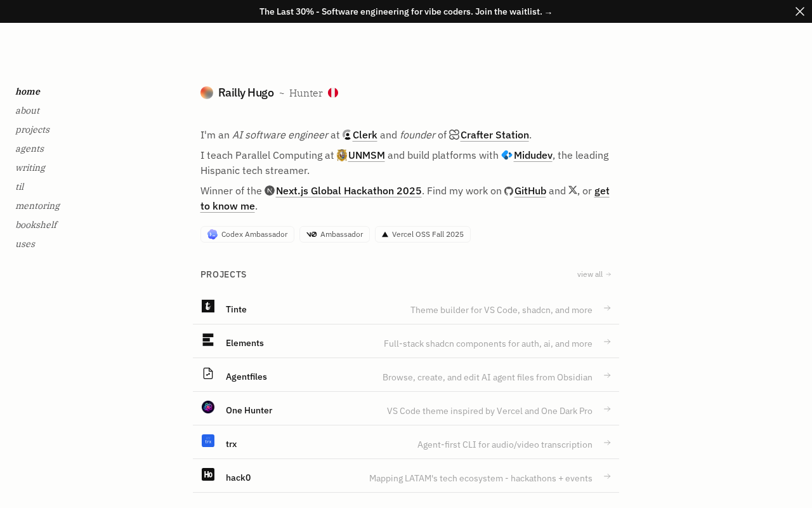Click view all projects link
Screen dimensions: 812x508
pyautogui.click(x=594, y=274)
